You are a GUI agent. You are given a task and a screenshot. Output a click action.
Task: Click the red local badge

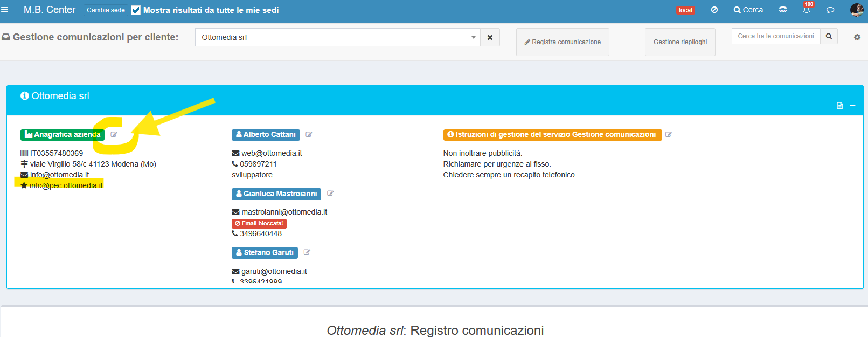[685, 10]
